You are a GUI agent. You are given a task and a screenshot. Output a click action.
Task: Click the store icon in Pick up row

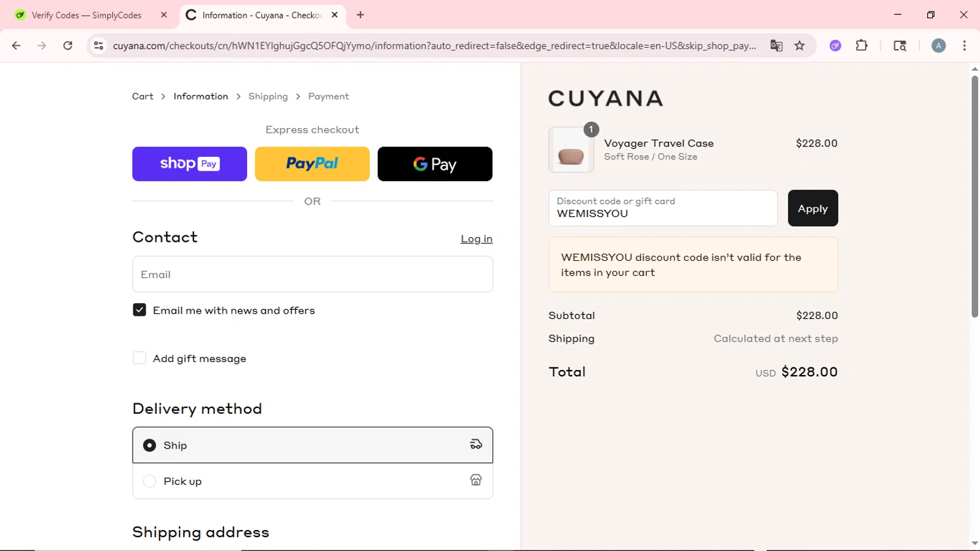tap(476, 480)
